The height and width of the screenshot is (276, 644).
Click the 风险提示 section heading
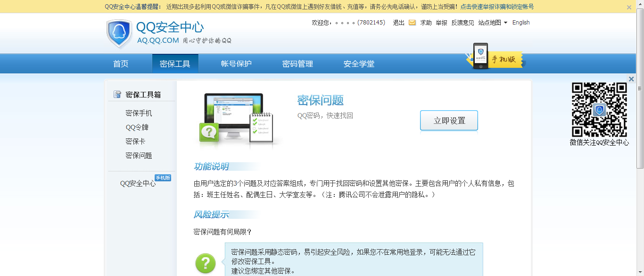pos(211,215)
